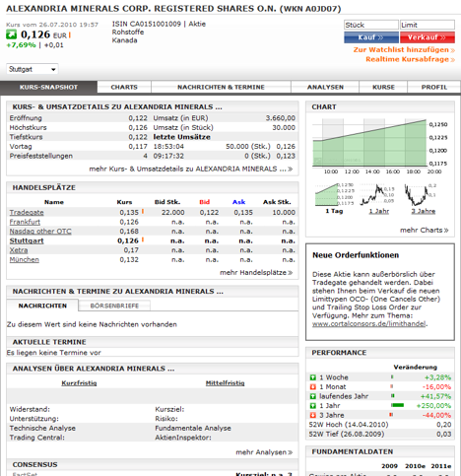Click mehr Handelsplätze link

click(x=256, y=273)
